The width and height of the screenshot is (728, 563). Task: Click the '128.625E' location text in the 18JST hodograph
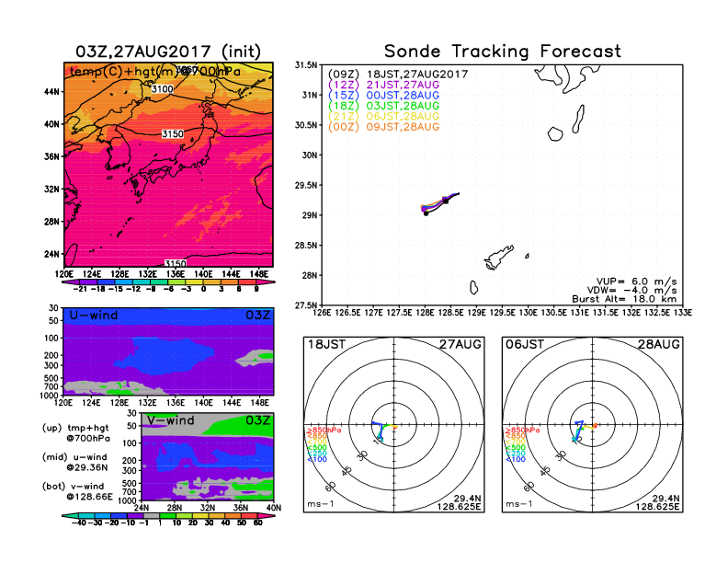(x=459, y=506)
